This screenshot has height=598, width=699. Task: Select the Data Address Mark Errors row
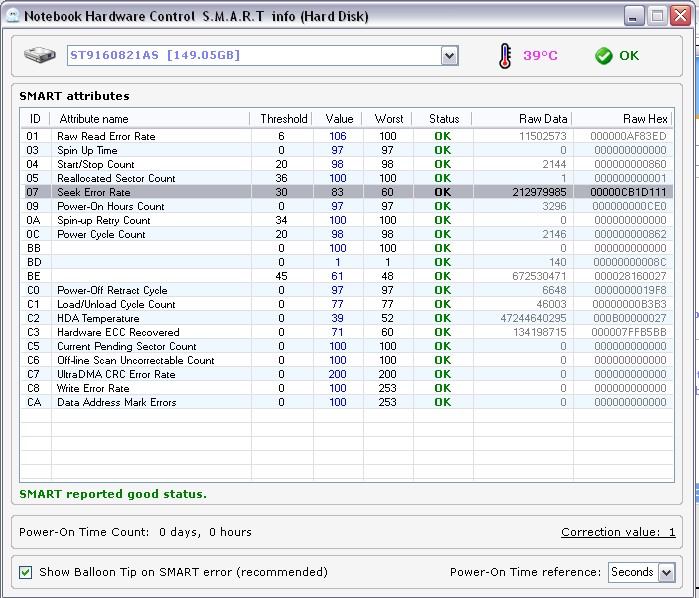point(347,402)
